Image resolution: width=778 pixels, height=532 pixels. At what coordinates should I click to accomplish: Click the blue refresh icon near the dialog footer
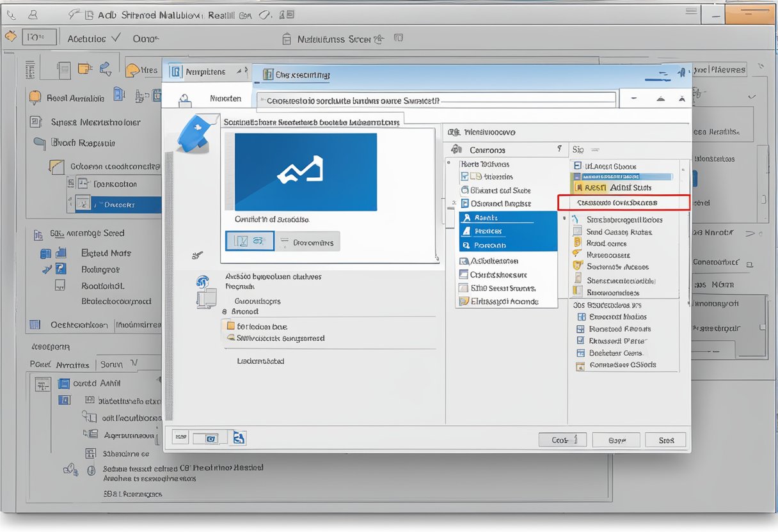pos(238,437)
